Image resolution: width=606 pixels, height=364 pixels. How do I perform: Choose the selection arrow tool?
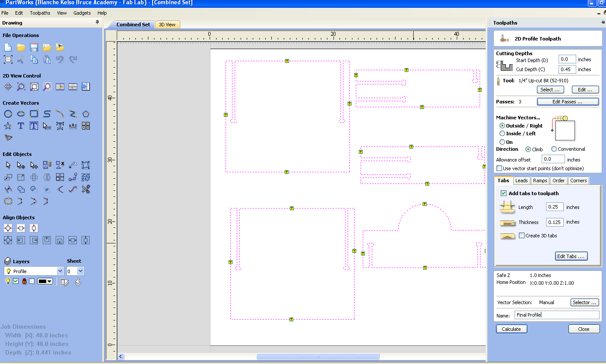[8, 165]
